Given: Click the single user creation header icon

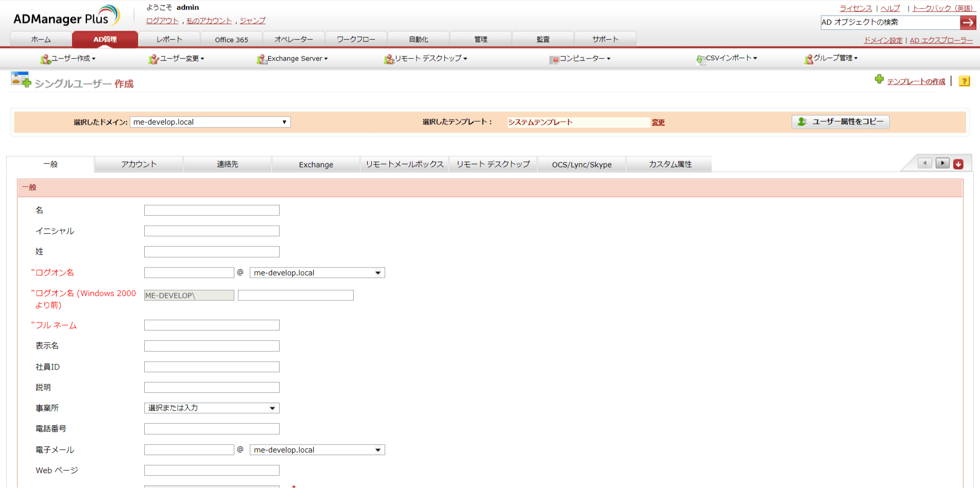Looking at the screenshot, I should (x=20, y=80).
